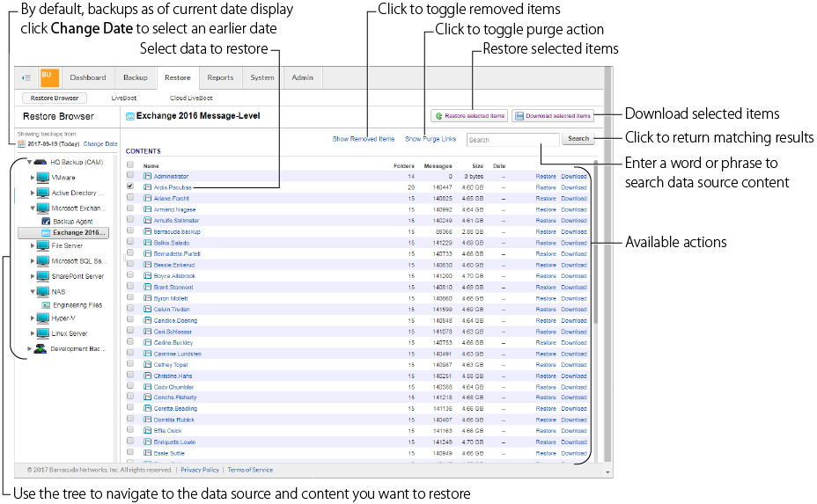Open the Dashboard tab

point(87,77)
